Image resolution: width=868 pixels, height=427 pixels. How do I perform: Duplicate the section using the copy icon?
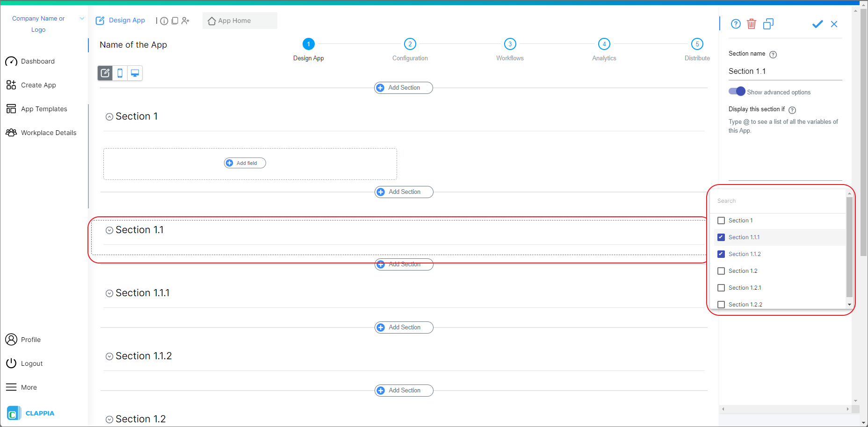pos(768,23)
